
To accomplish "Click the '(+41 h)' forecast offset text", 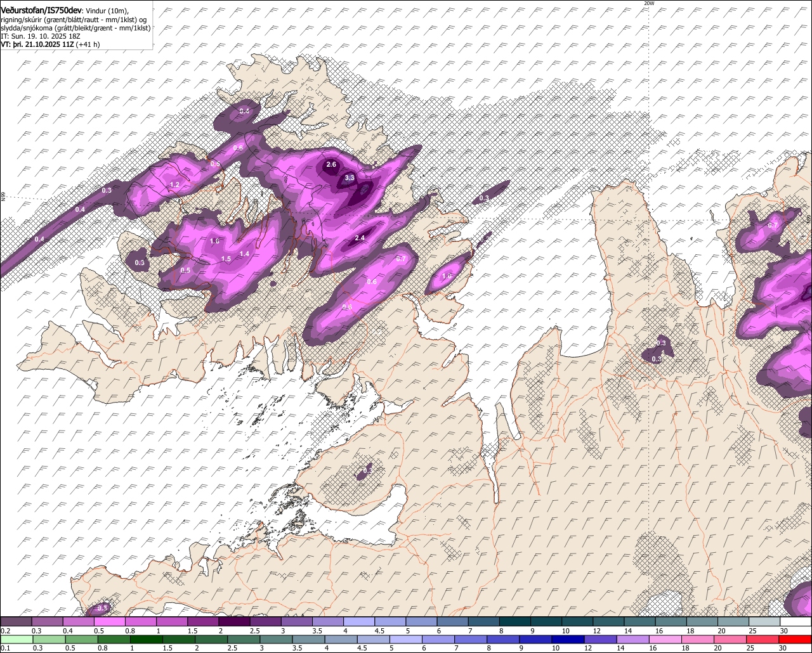I will 88,44.
